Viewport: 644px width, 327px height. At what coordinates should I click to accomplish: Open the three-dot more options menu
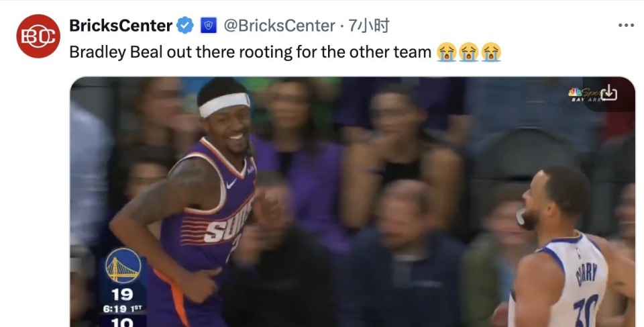coord(626,26)
